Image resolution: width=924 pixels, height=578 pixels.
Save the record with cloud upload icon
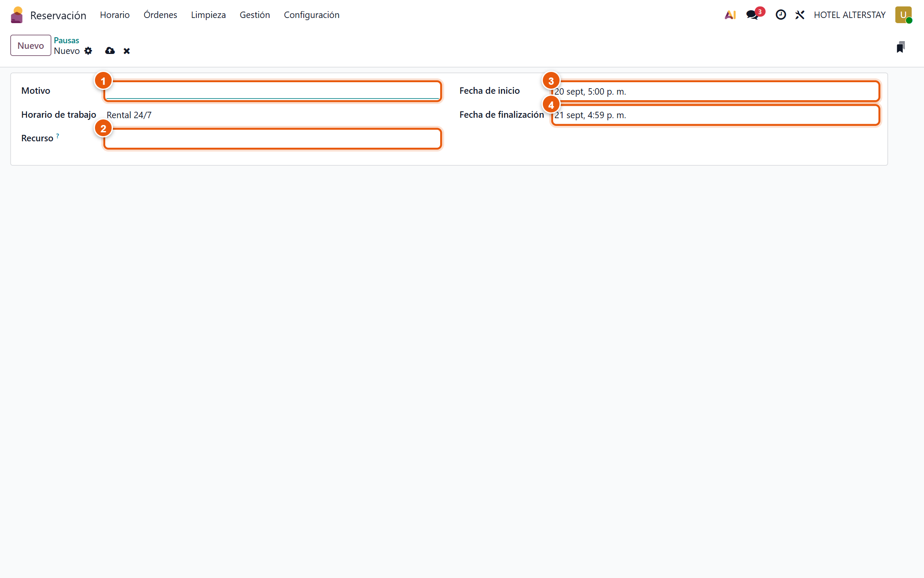[110, 51]
